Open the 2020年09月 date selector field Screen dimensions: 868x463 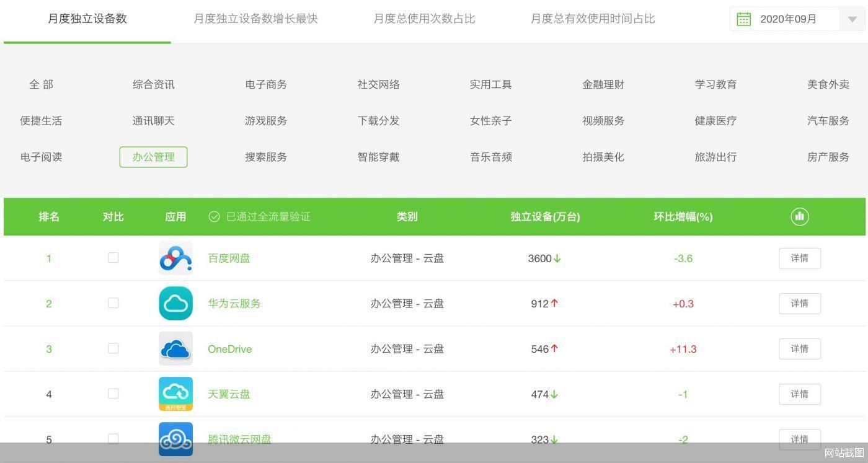[x=797, y=19]
